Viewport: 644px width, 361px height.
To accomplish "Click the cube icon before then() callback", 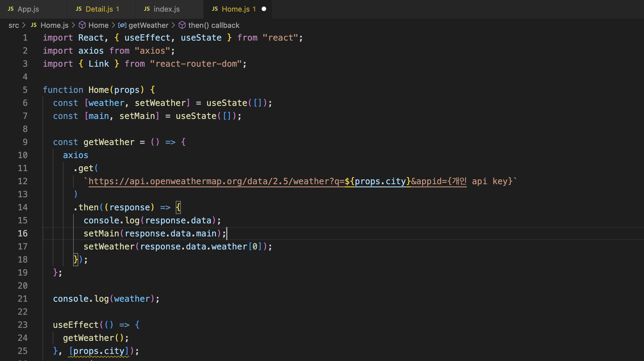I will (182, 25).
